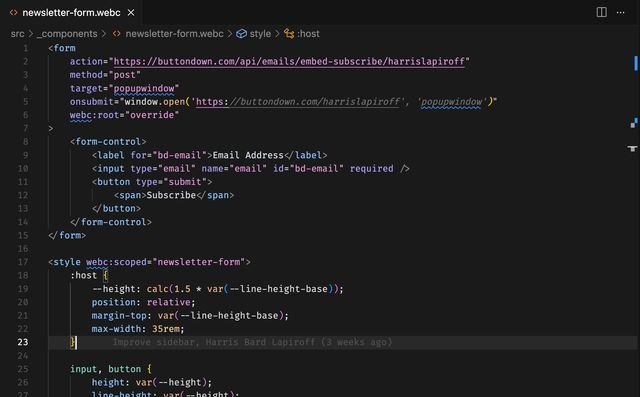Click 'max-width: 35rem;' on line 22
The height and width of the screenshot is (397, 640).
[x=138, y=329]
